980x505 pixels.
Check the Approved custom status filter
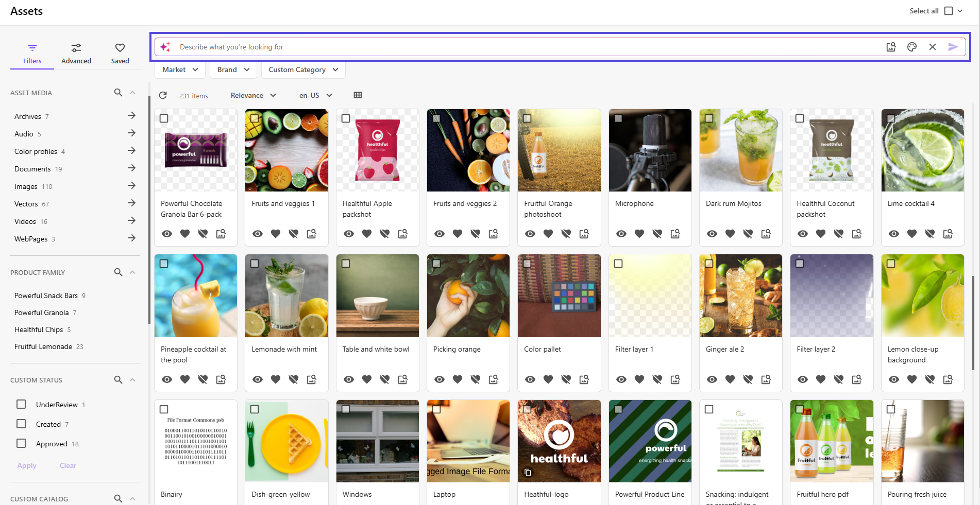[21, 443]
